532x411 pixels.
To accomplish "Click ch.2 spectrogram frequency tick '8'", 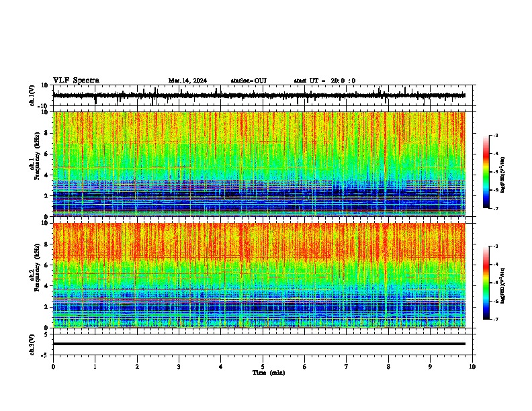I will (46, 244).
